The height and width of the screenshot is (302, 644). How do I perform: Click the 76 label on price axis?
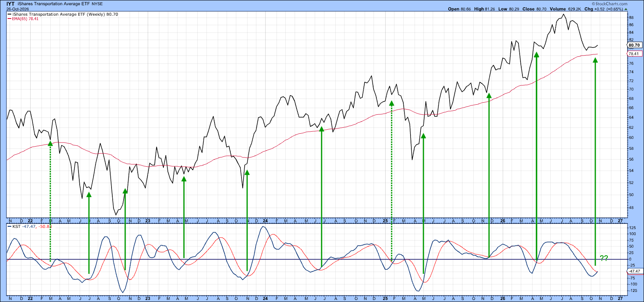coord(631,64)
